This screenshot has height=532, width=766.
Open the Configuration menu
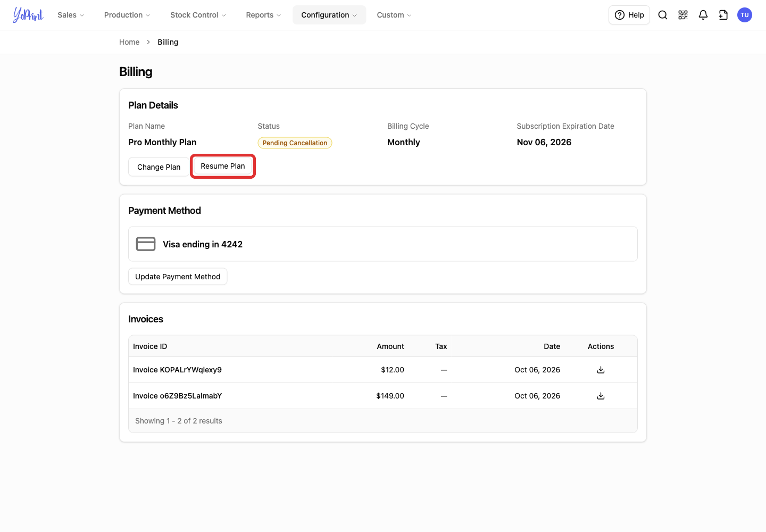(x=329, y=15)
